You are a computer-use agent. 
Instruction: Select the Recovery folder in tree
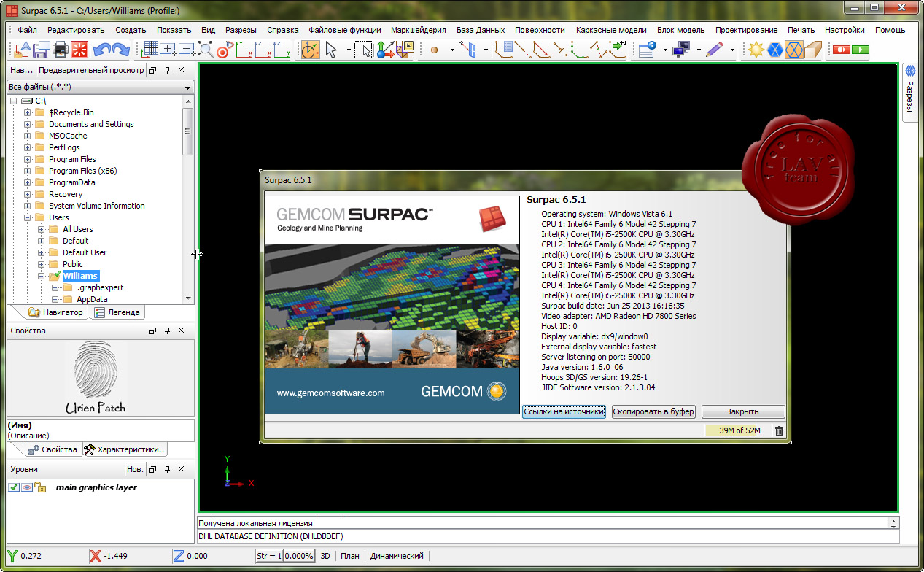(66, 194)
